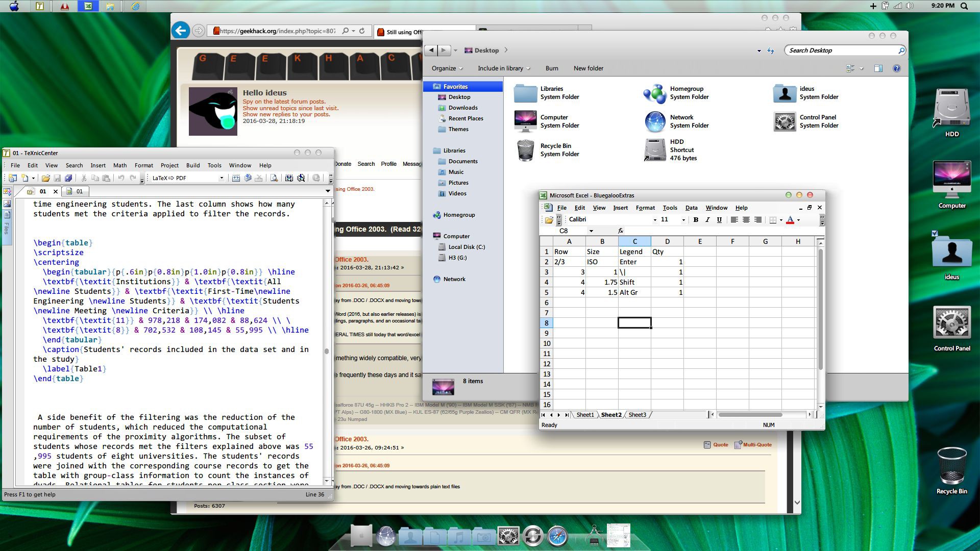The image size is (980, 551).
Task: Switch to the Sheet3 tab
Action: 637,415
